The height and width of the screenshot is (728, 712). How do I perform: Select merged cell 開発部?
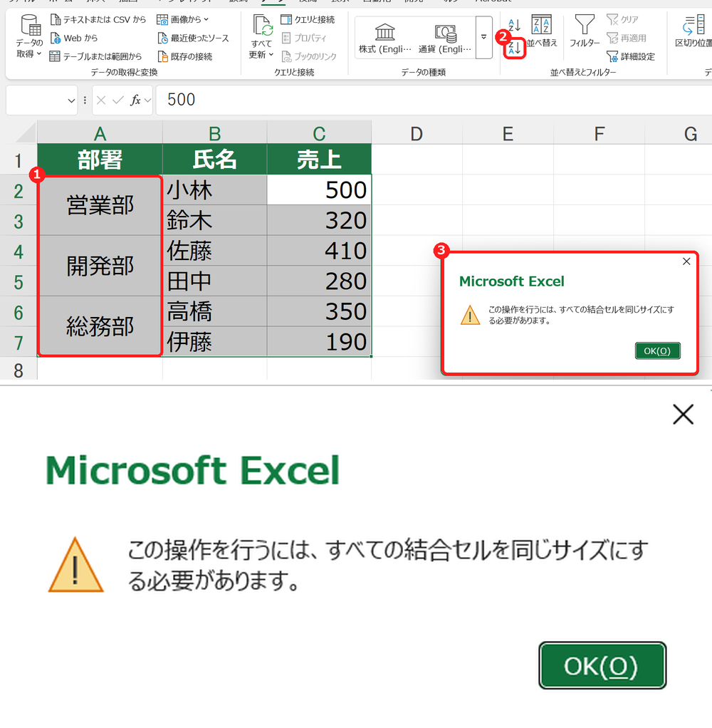100,266
